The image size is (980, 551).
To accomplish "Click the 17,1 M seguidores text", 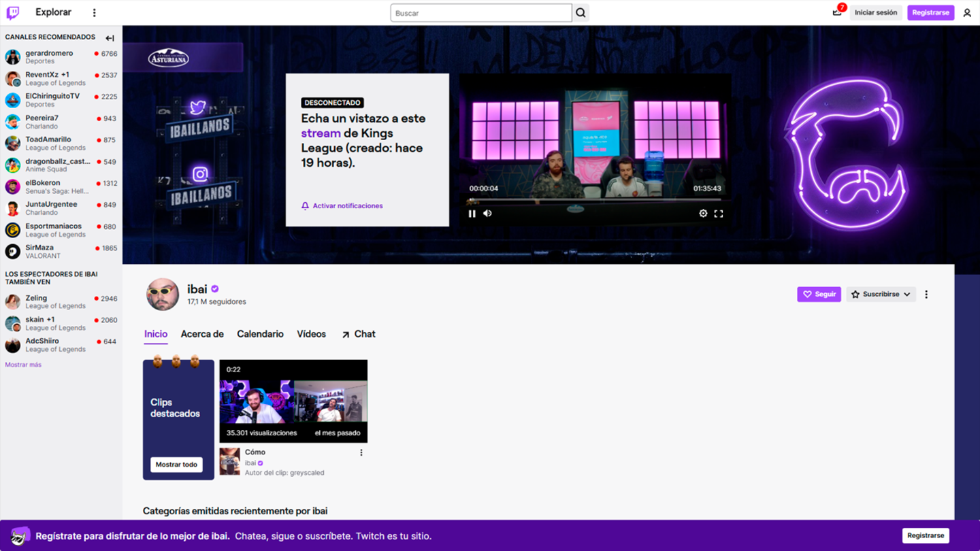I will [216, 302].
